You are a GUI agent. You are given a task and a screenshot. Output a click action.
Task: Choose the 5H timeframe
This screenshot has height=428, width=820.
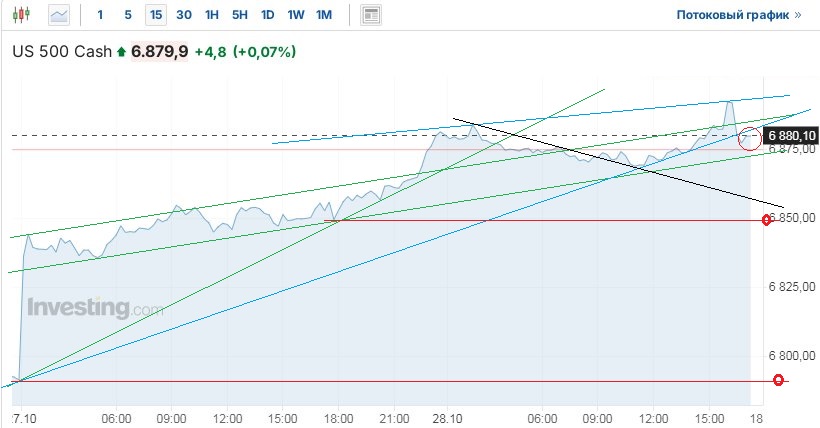[x=240, y=15]
